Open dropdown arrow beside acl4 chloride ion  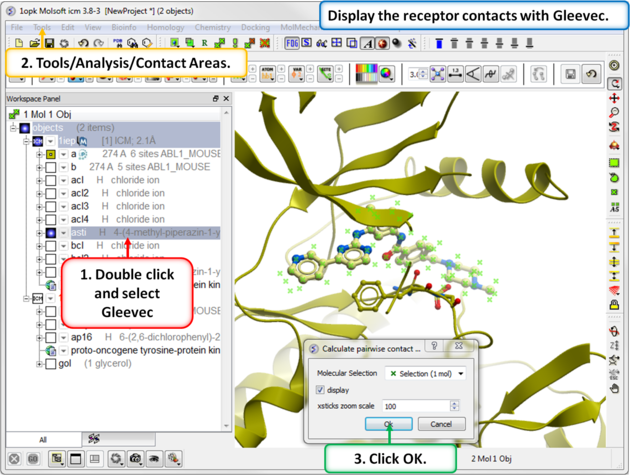tap(63, 219)
